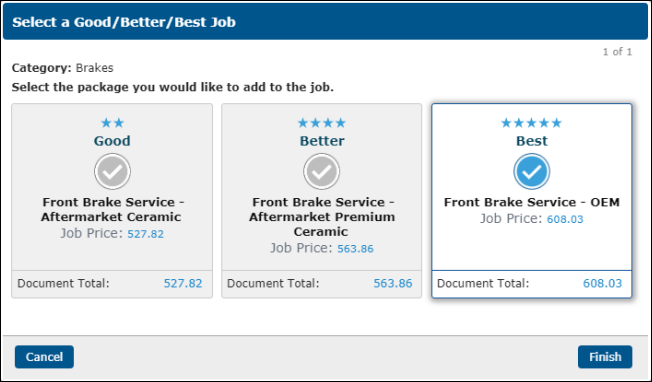Click the four-star rating above Better
This screenshot has width=652, height=382.
(x=321, y=123)
